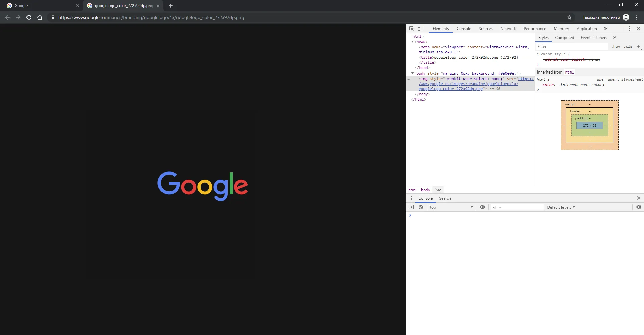
Task: Edit the -webkit-user-select property
Action: coord(565,59)
